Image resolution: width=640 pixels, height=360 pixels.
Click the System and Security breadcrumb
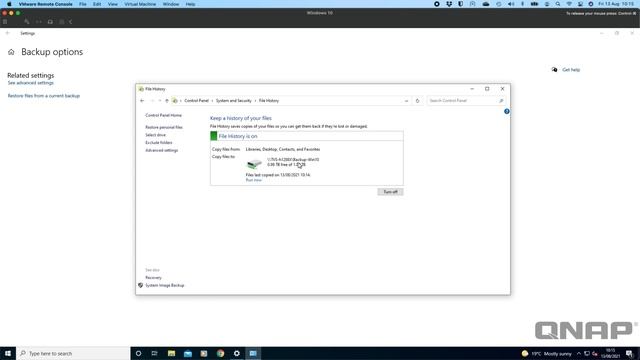(233, 100)
